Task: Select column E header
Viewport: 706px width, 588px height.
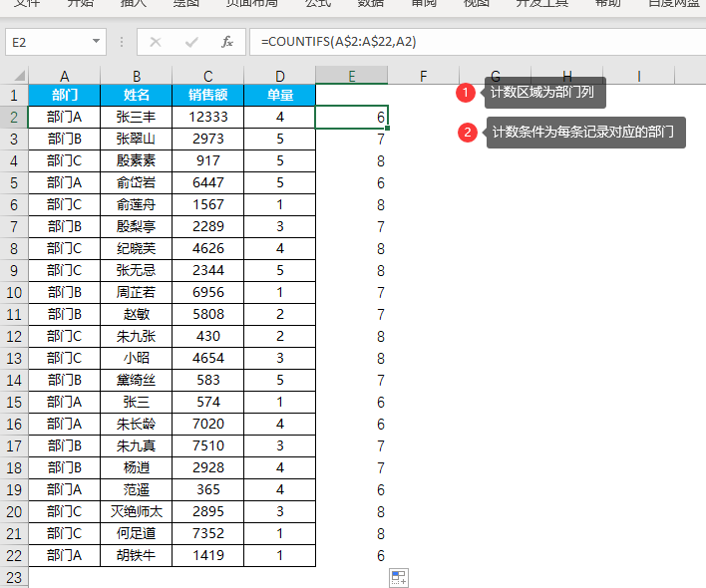Action: click(x=352, y=76)
